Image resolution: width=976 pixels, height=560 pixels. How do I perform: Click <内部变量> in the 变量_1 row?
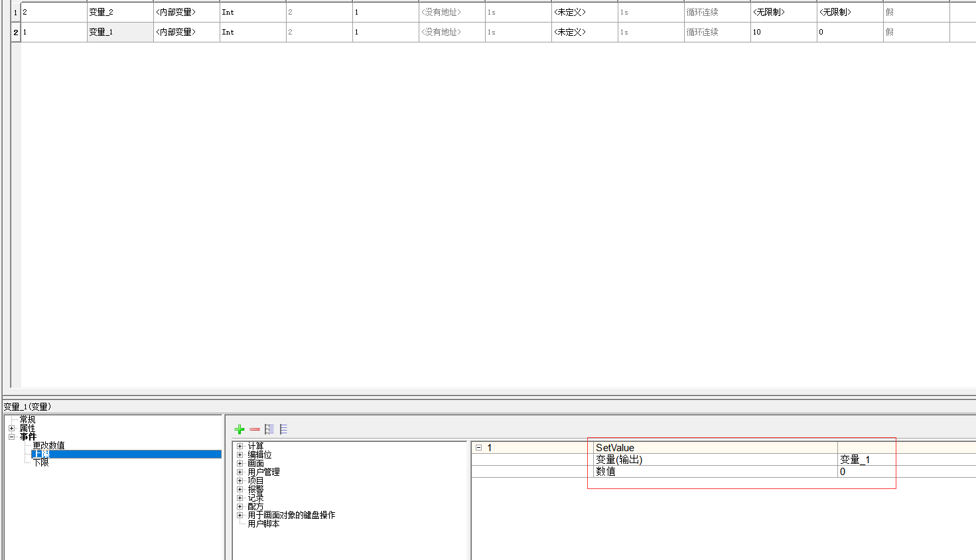186,33
